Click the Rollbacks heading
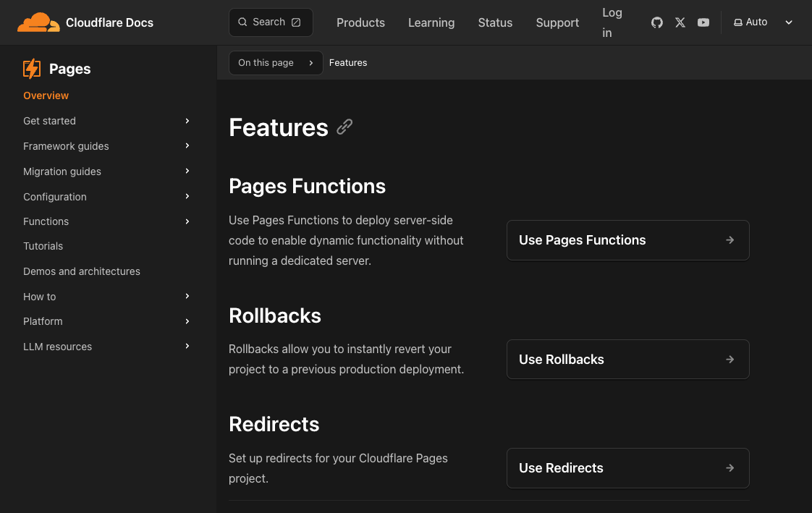This screenshot has height=513, width=812. point(275,315)
